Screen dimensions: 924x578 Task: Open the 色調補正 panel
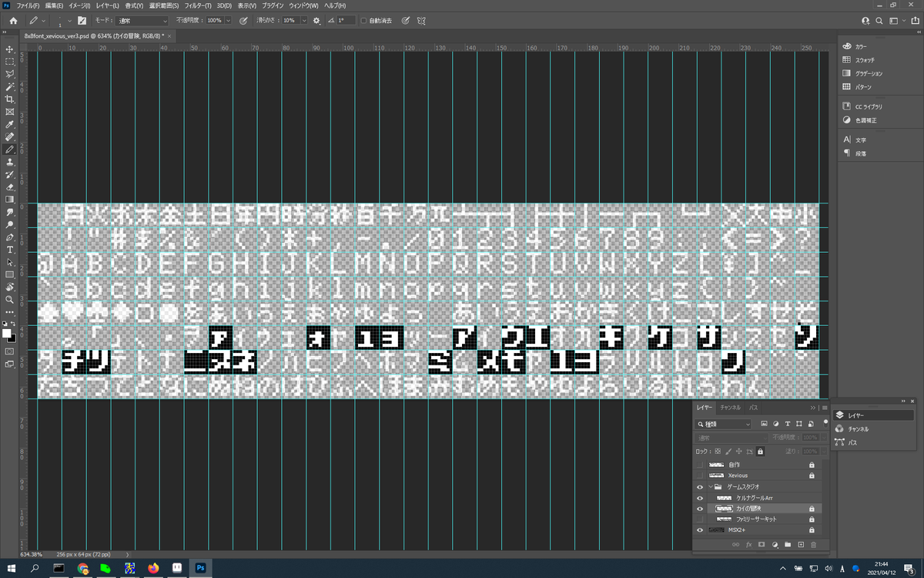(x=864, y=120)
